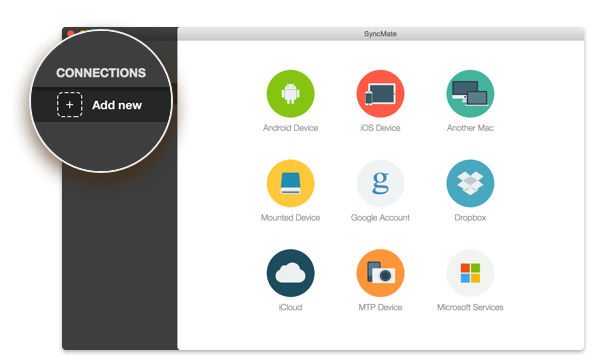
Task: Select the orange MTP Device camera icon
Action: pyautogui.click(x=380, y=273)
